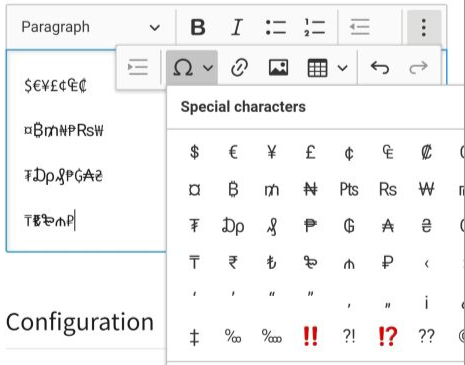Insert the ruble sign character
Image resolution: width=465 pixels, height=365 pixels.
pyautogui.click(x=388, y=263)
